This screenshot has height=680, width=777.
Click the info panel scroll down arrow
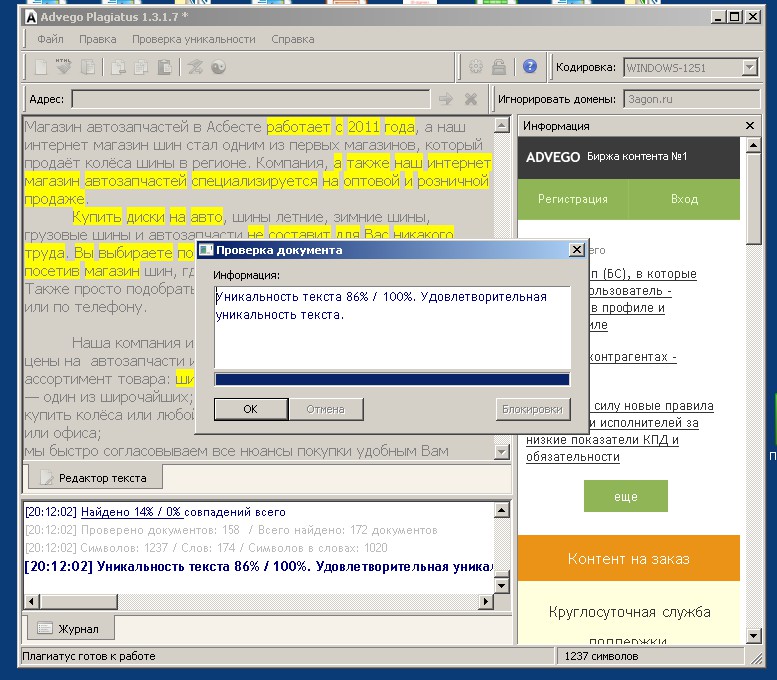tap(753, 635)
